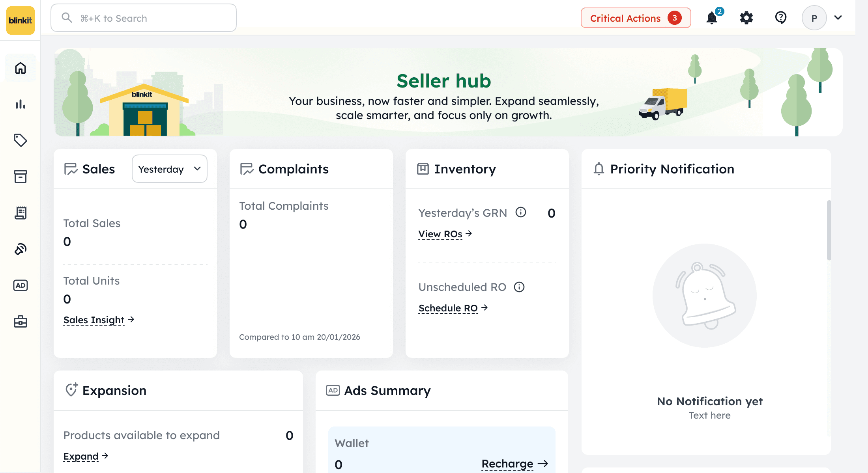Focus the search input field

pyautogui.click(x=144, y=18)
